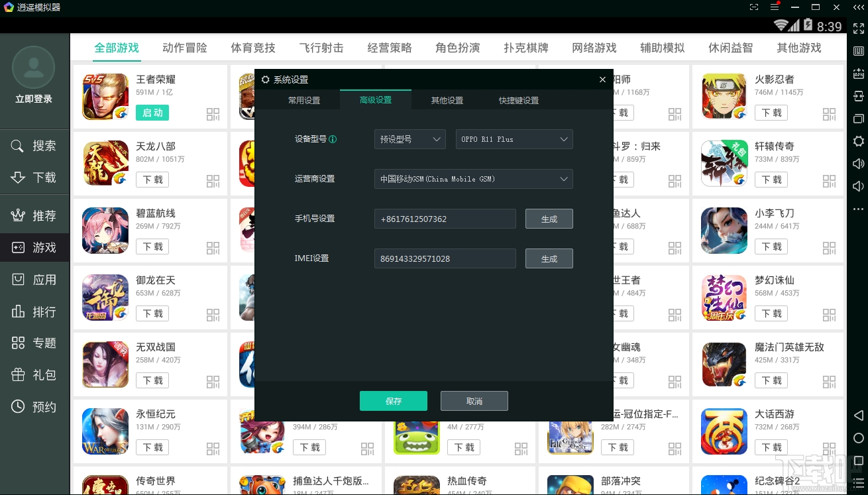Increase volume using right toolbar icon

(x=859, y=164)
